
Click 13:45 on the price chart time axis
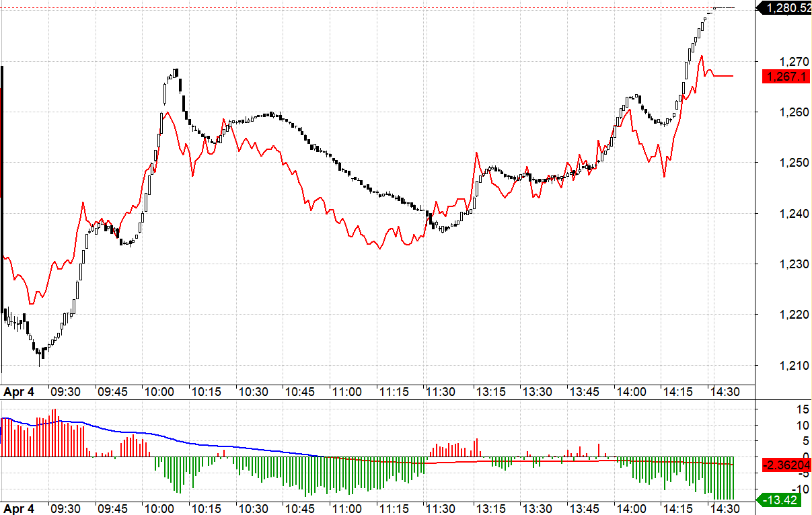pos(585,392)
